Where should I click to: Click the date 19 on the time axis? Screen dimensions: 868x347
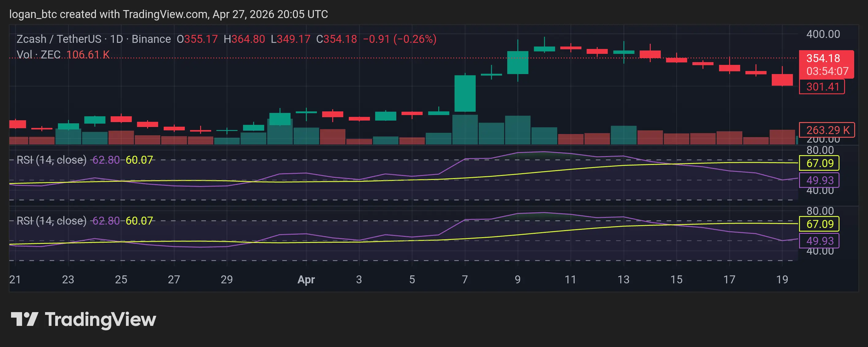click(782, 279)
